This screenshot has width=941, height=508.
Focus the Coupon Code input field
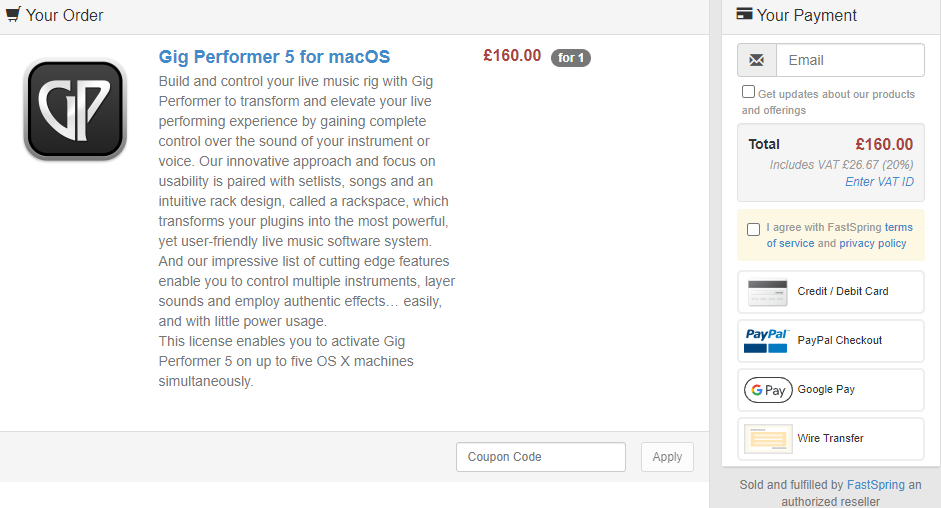(x=541, y=457)
